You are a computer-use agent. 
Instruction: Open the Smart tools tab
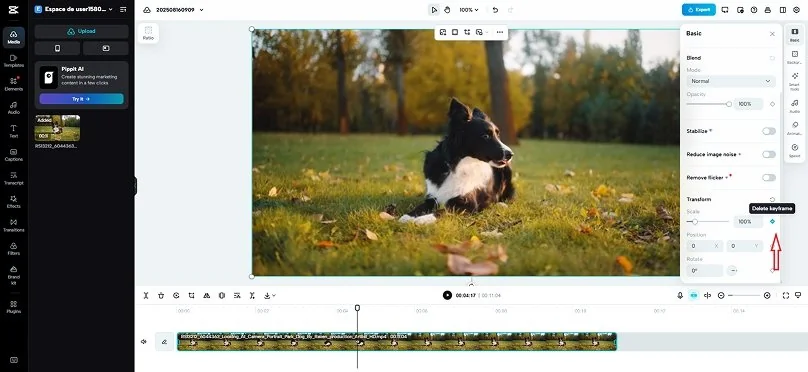coord(794,82)
